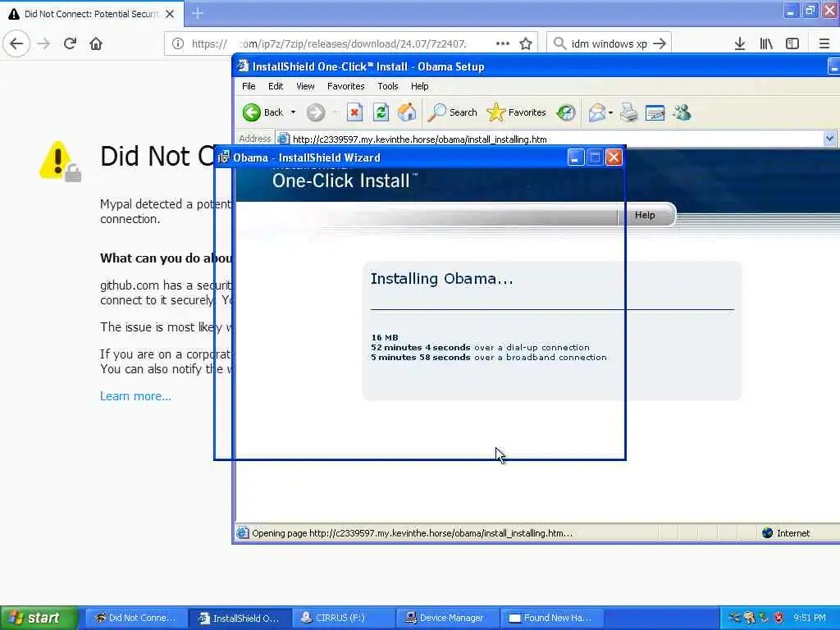Screen dimensions: 840x630
Task: Click the Learn more… link
Action: click(135, 396)
